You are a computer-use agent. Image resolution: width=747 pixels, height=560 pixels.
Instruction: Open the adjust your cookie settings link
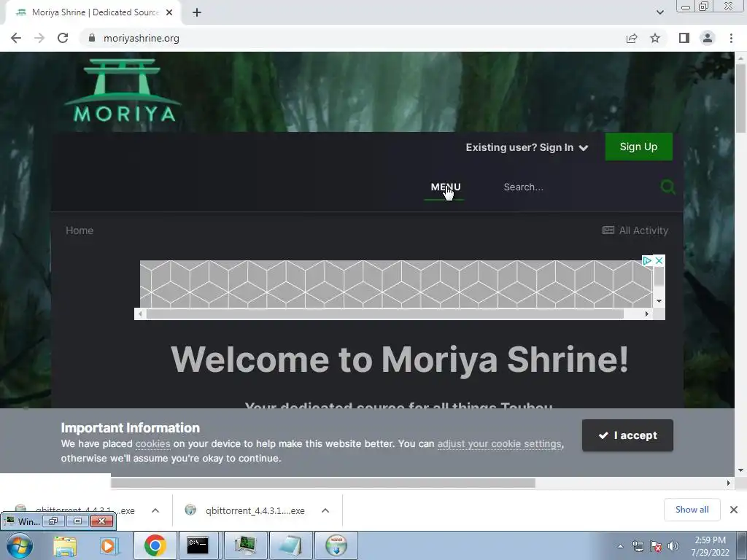tap(499, 444)
